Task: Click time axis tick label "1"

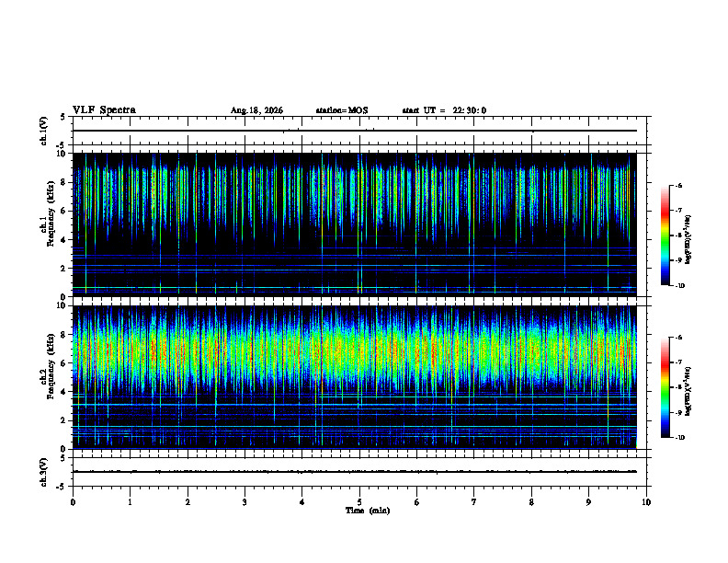Action: [x=130, y=502]
